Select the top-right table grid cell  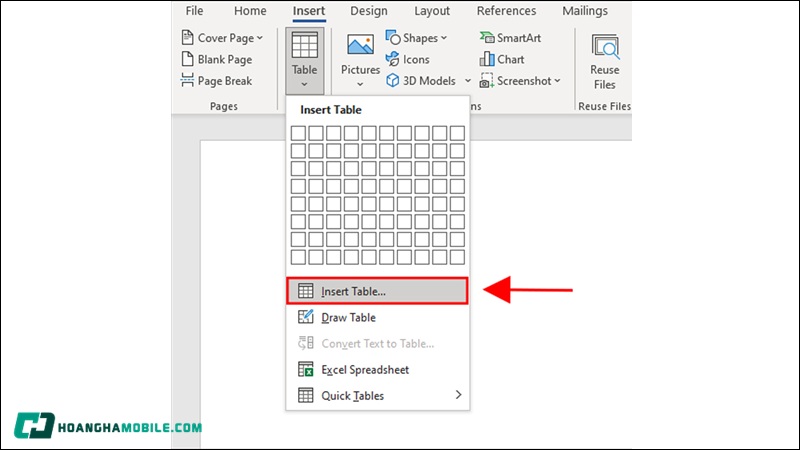457,133
